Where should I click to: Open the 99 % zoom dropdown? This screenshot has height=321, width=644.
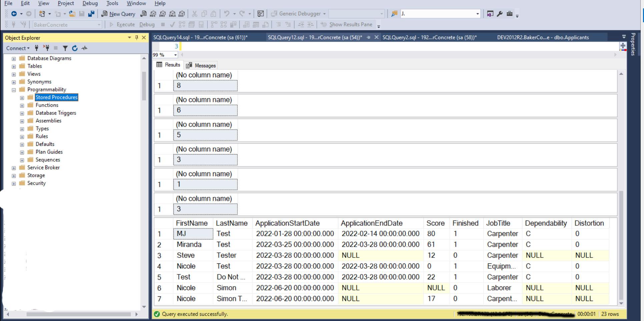coord(175,55)
